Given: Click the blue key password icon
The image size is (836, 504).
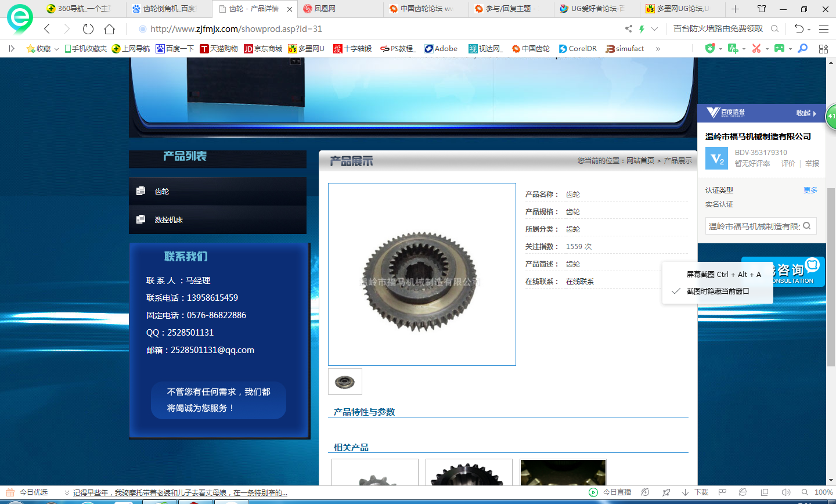Looking at the screenshot, I should pos(803,49).
